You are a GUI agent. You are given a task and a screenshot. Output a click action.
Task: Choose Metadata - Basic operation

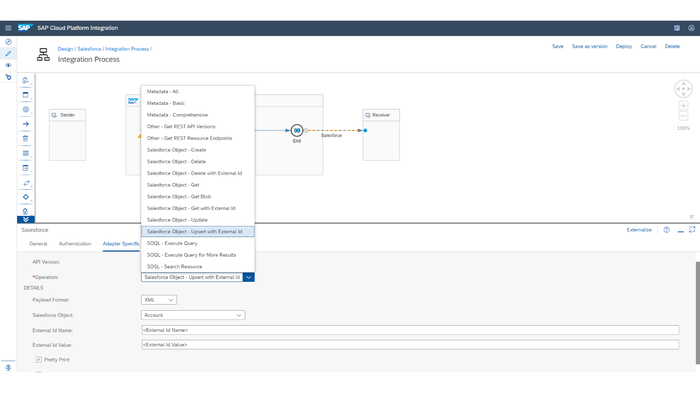pyautogui.click(x=198, y=103)
